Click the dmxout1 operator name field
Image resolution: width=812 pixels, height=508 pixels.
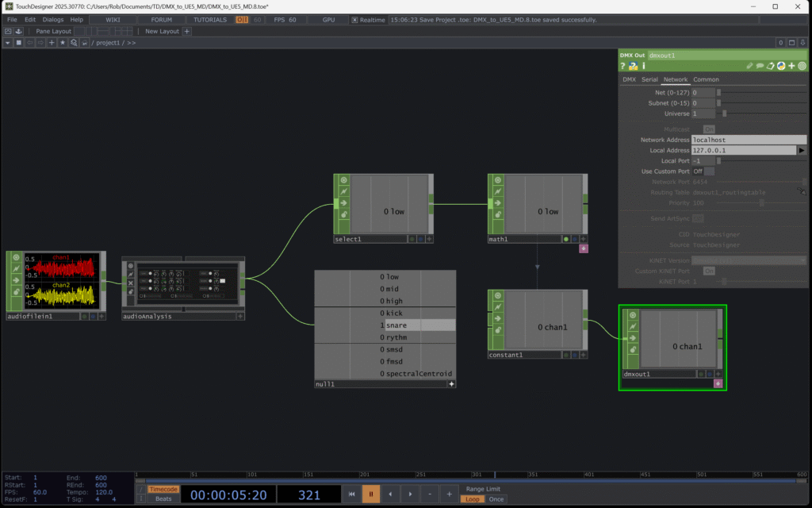[726, 55]
